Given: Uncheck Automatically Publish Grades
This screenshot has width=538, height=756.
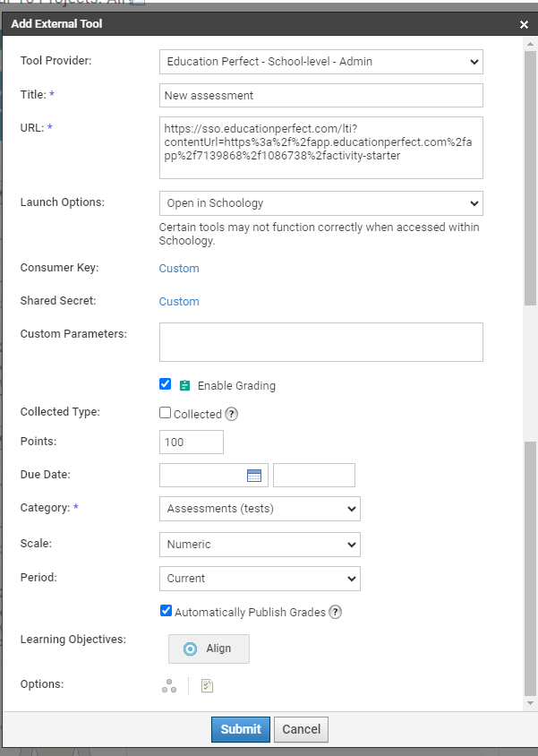Looking at the screenshot, I should [x=166, y=610].
